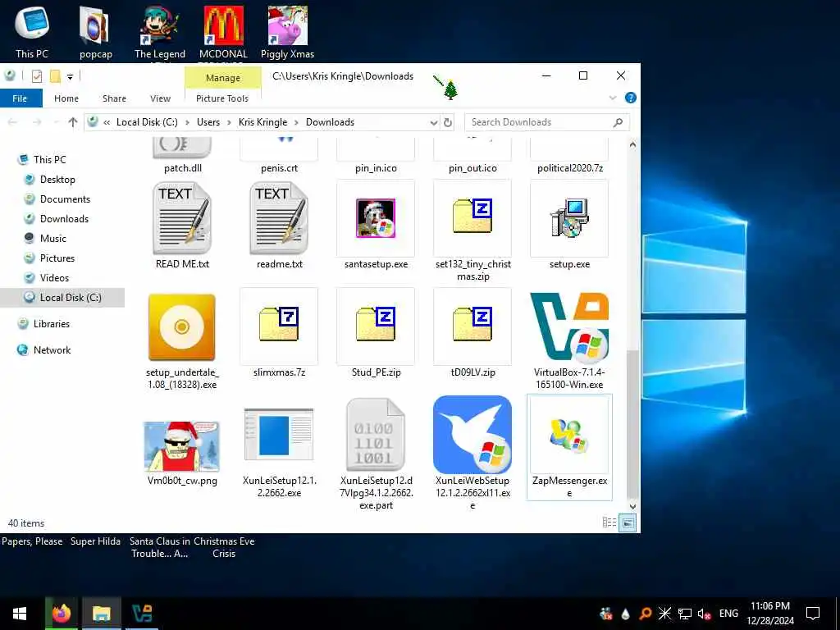This screenshot has width=840, height=630.
Task: Open the Windows Start menu
Action: click(x=20, y=614)
